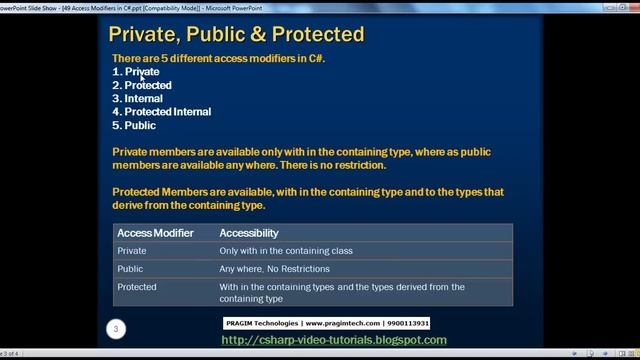This screenshot has height=360, width=640.
Task: Advance to next slide using right arrow icon
Action: coord(606,353)
